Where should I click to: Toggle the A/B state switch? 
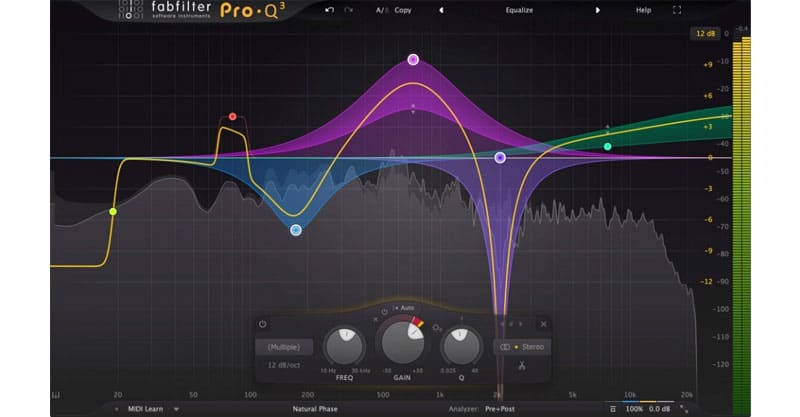[382, 10]
